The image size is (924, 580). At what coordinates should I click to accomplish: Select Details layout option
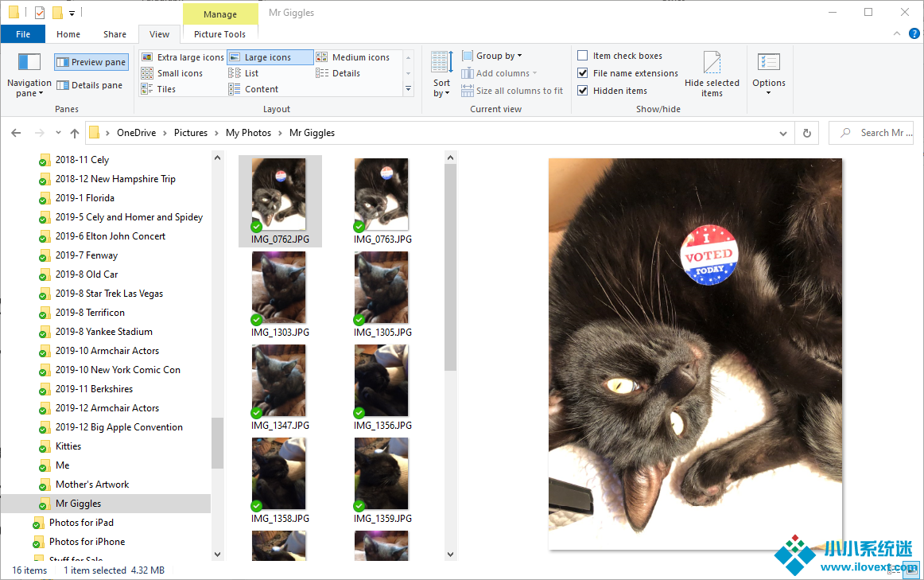(338, 73)
